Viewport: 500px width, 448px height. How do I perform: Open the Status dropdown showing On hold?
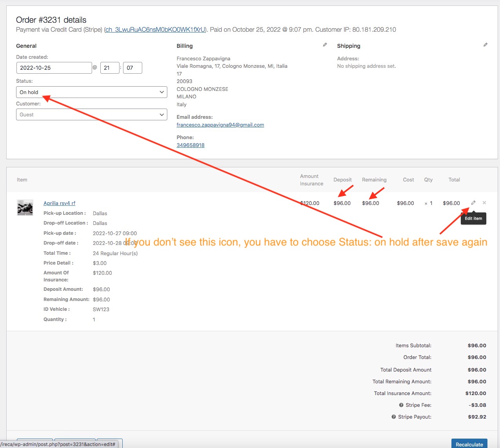pyautogui.click(x=91, y=92)
